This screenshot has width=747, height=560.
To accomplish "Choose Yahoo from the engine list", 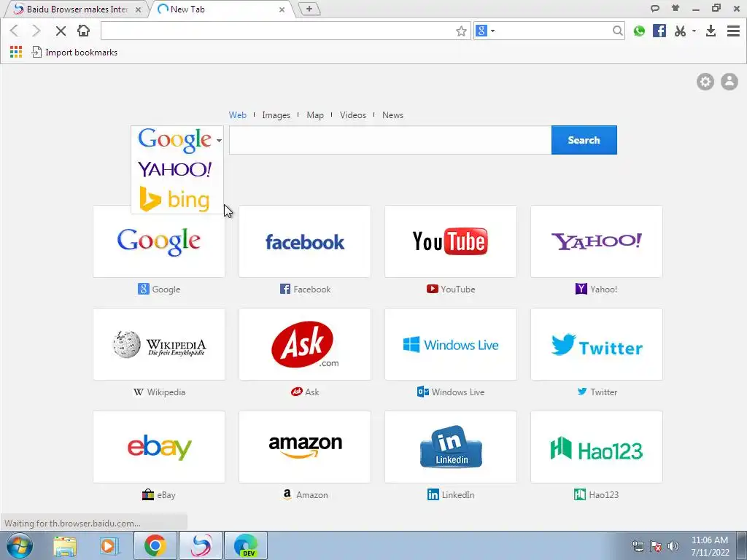I will pyautogui.click(x=174, y=169).
